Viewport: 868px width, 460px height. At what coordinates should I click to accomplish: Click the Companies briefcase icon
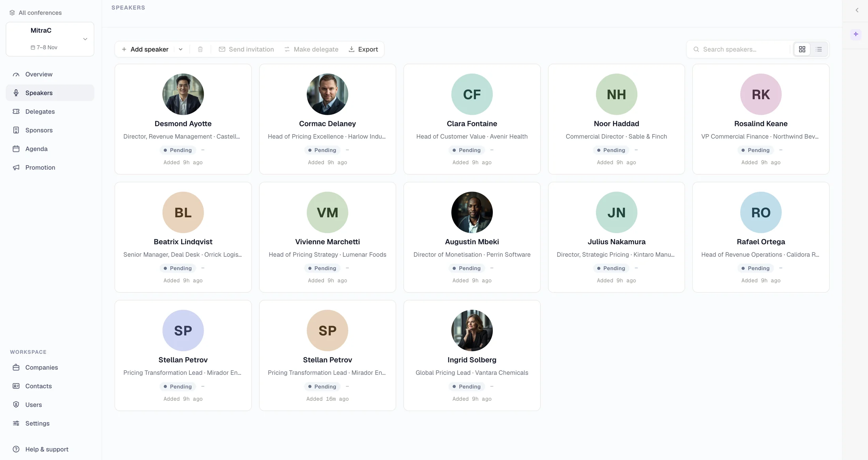[16, 367]
